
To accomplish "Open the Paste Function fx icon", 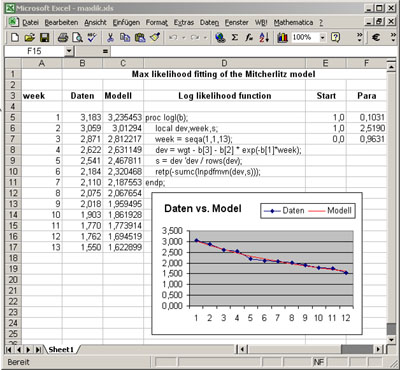I will 249,37.
